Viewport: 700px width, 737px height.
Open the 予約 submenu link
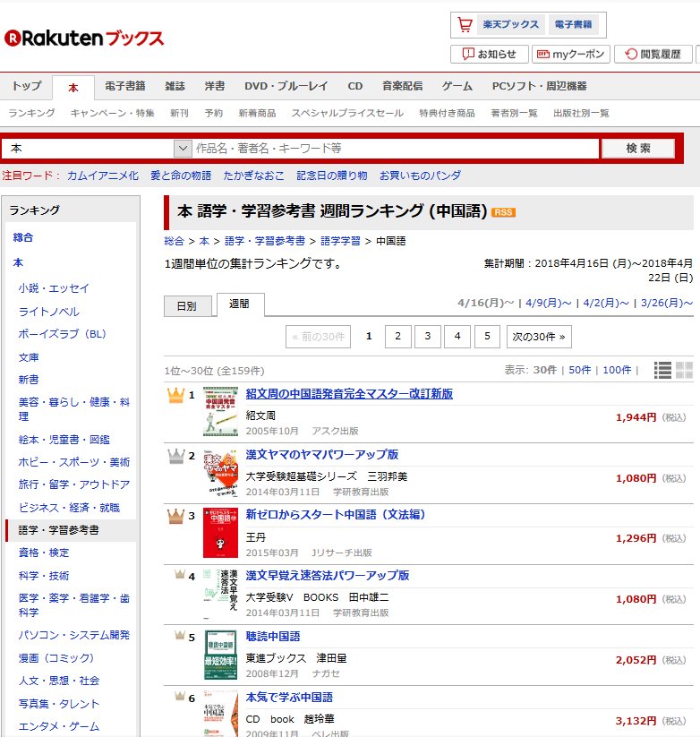point(214,113)
